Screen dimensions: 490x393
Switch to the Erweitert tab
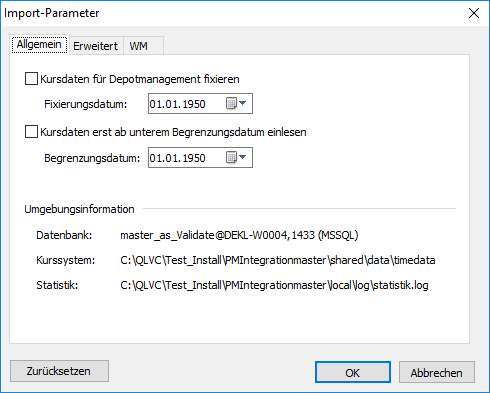96,46
